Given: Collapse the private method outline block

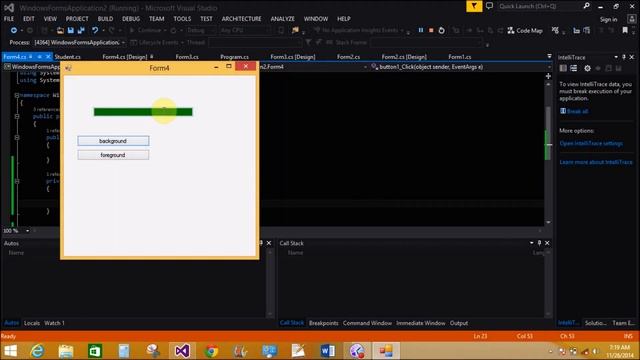Looking at the screenshot, I should [x=17, y=181].
